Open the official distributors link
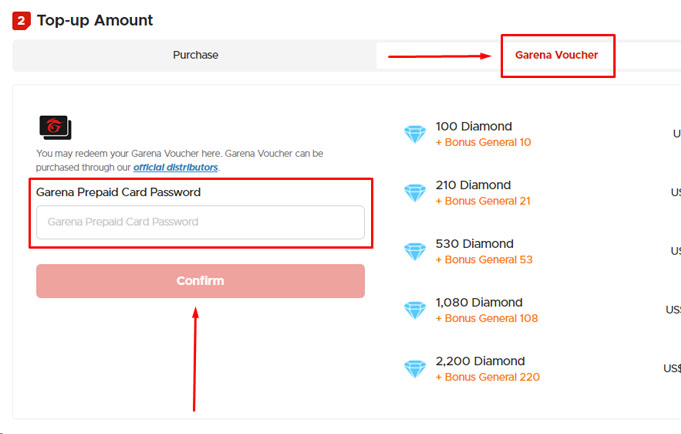The image size is (681, 434). 175,167
